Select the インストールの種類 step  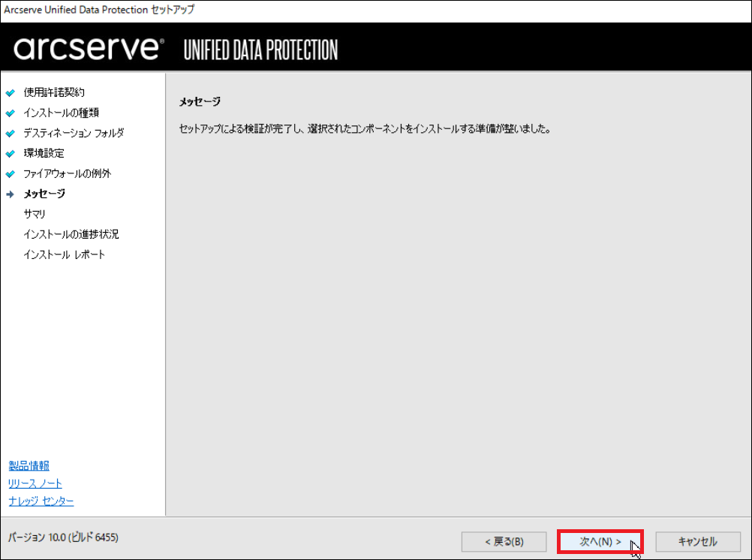point(62,113)
